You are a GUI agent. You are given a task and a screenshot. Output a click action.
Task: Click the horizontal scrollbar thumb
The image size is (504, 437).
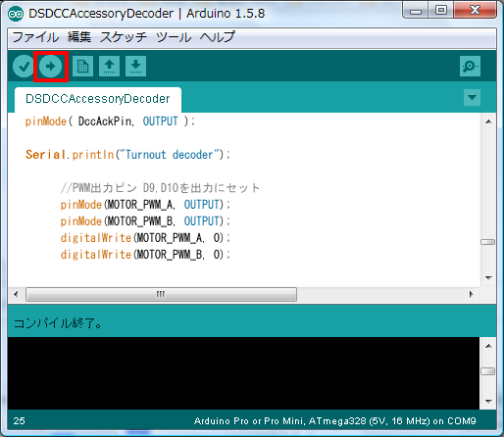pos(161,294)
